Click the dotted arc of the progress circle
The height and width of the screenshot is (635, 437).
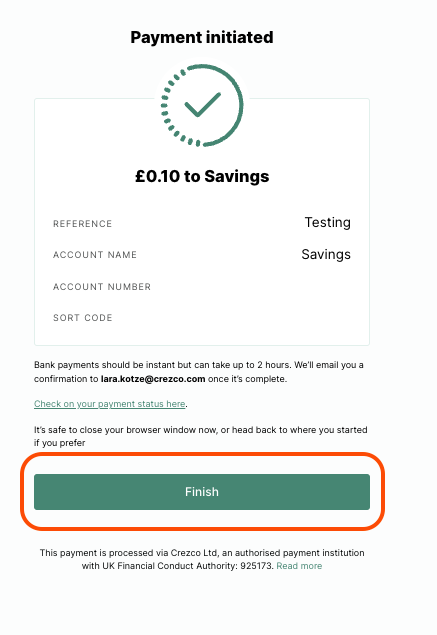click(x=172, y=109)
